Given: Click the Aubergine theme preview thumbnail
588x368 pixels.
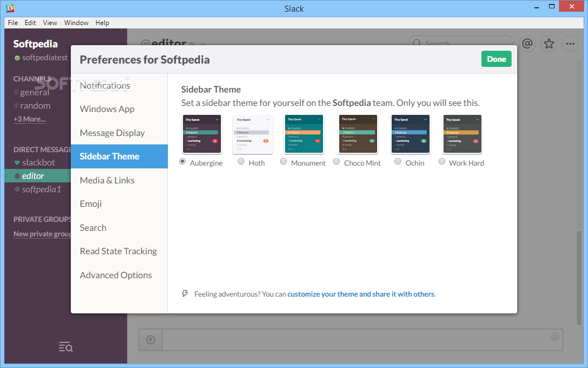Looking at the screenshot, I should [202, 134].
